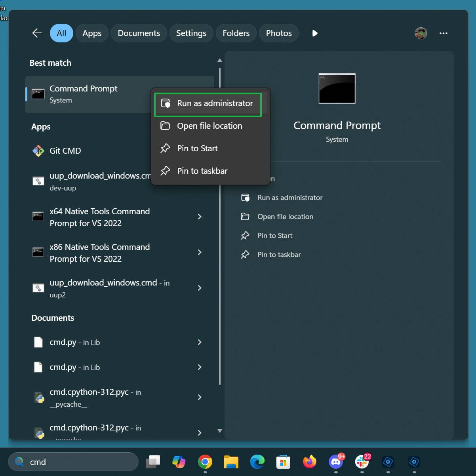Switch to the Documents filter tab

click(x=139, y=33)
